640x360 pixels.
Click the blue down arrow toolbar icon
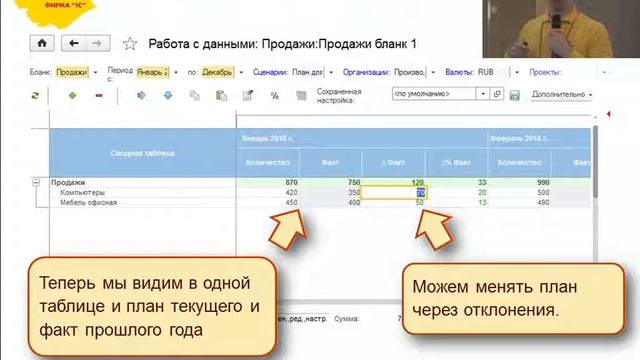[168, 95]
